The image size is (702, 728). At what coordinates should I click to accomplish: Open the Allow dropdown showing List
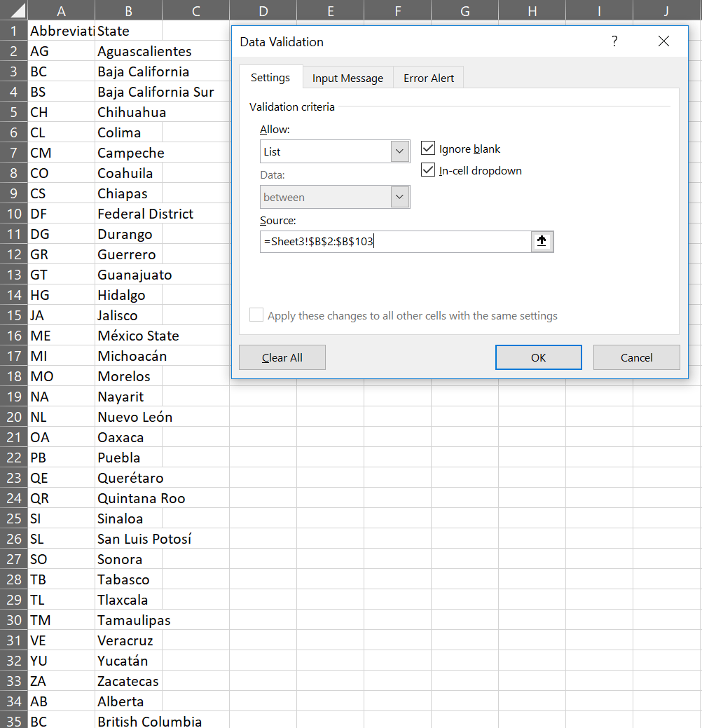400,151
